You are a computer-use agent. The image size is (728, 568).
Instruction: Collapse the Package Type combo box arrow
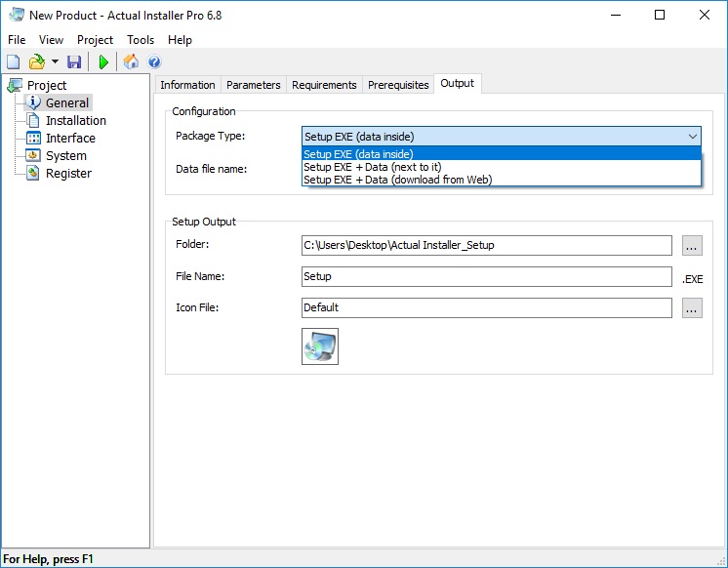click(692, 137)
